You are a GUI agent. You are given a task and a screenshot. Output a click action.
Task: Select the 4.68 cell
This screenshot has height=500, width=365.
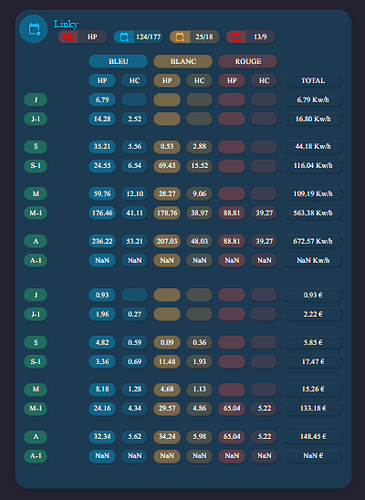pyautogui.click(x=167, y=389)
